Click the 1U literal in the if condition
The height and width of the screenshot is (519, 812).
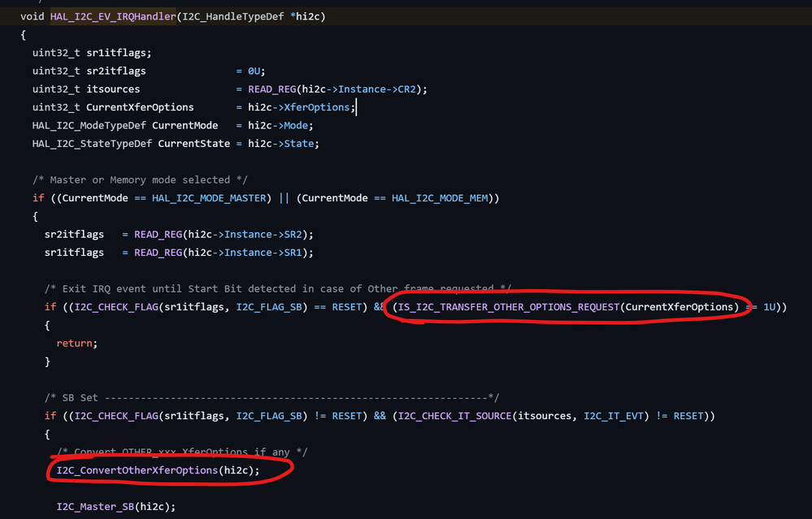(x=769, y=307)
